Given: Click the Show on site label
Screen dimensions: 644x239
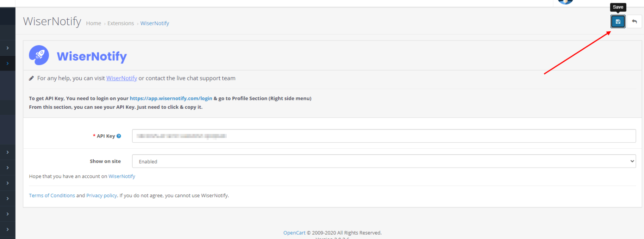Looking at the screenshot, I should coord(105,161).
